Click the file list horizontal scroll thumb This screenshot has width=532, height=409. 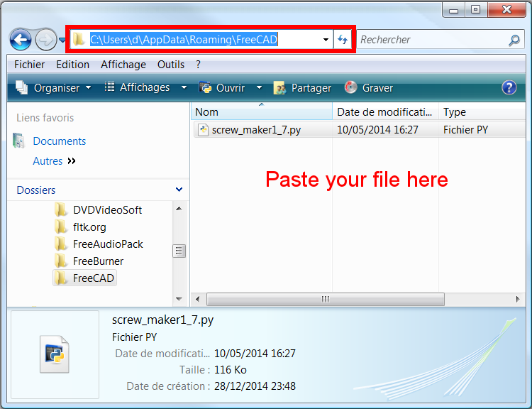[x=325, y=299]
